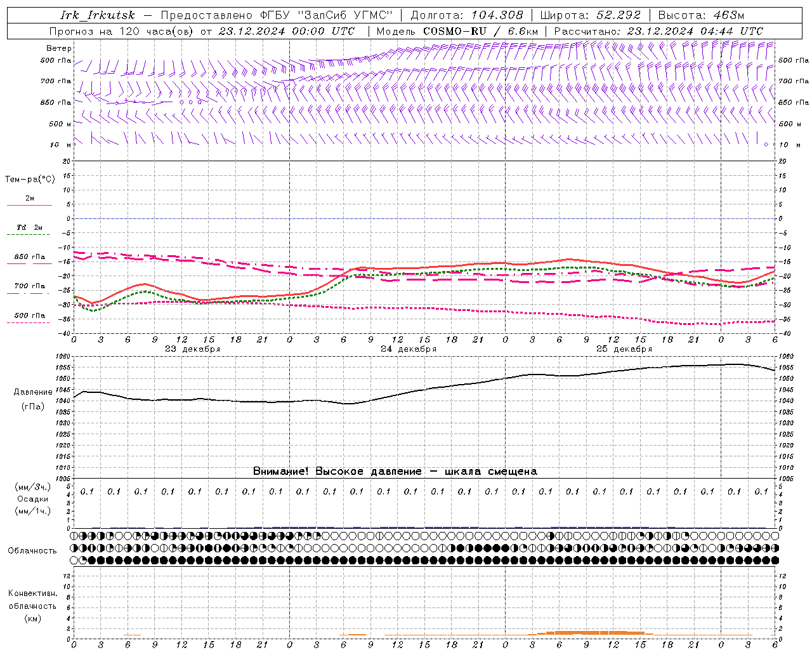
Task: Click the Высота: 463м text
Action: (701, 15)
